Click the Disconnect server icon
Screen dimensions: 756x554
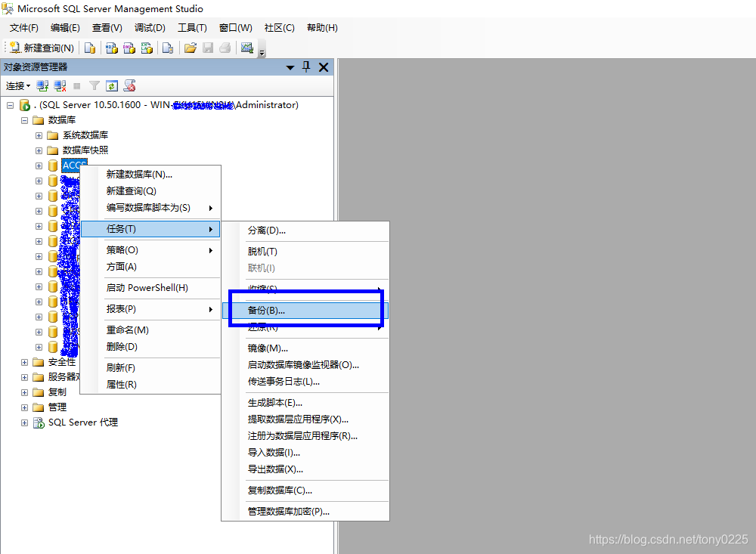pyautogui.click(x=60, y=86)
